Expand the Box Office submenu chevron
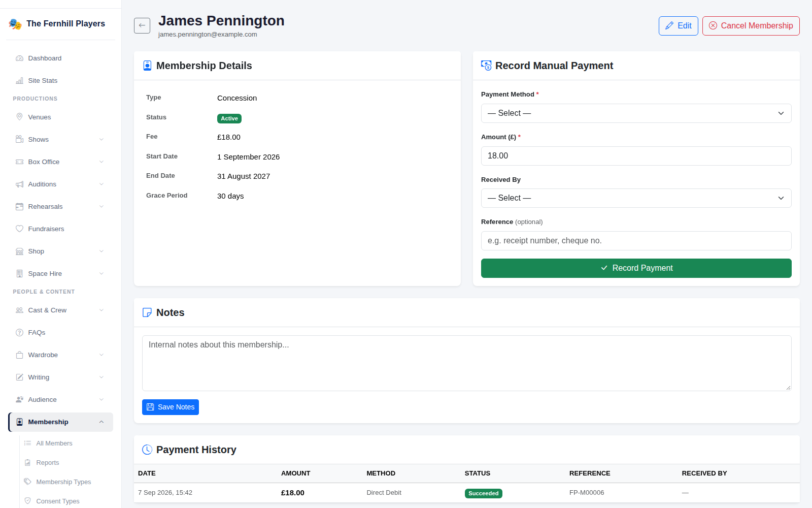 point(101,162)
